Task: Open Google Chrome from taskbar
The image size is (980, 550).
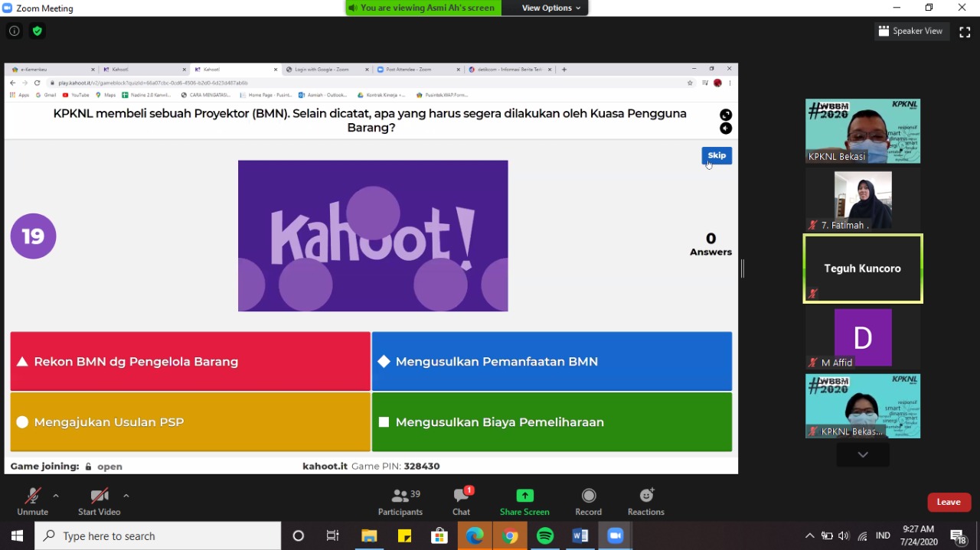Action: click(510, 535)
